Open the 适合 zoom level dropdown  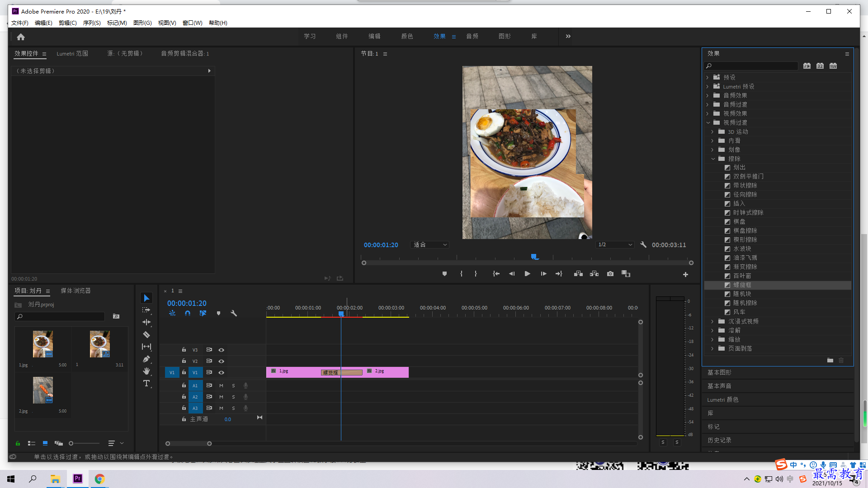point(429,244)
